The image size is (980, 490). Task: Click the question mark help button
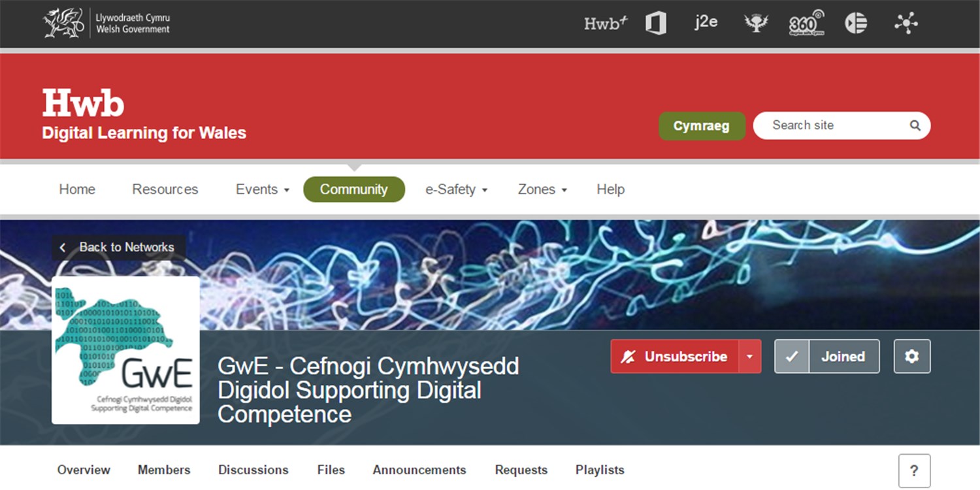click(914, 470)
